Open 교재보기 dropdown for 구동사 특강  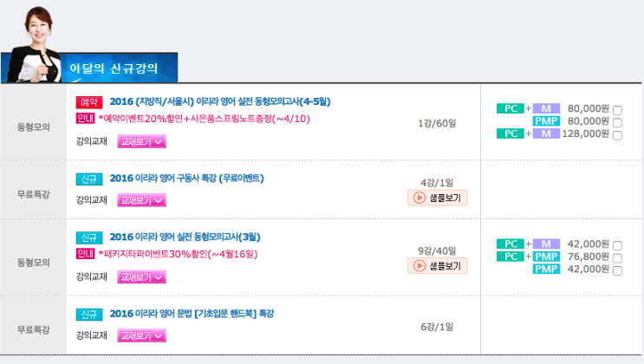[142, 200]
